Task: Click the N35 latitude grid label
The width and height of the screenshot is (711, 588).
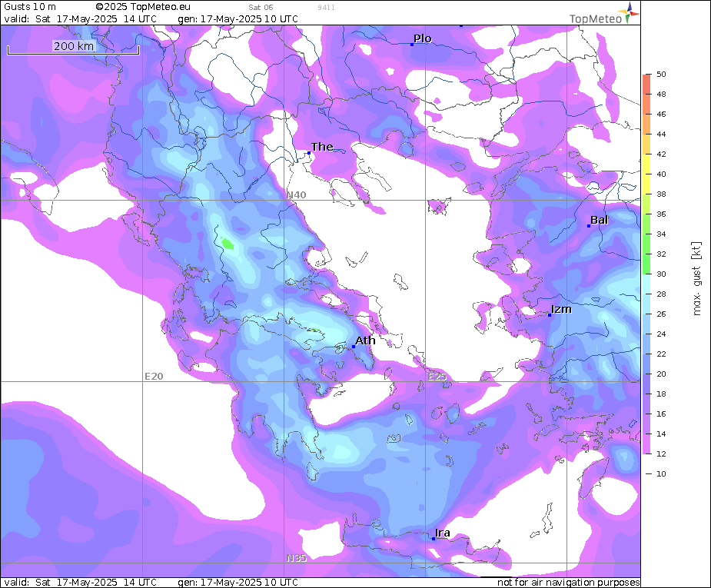Action: (x=297, y=558)
